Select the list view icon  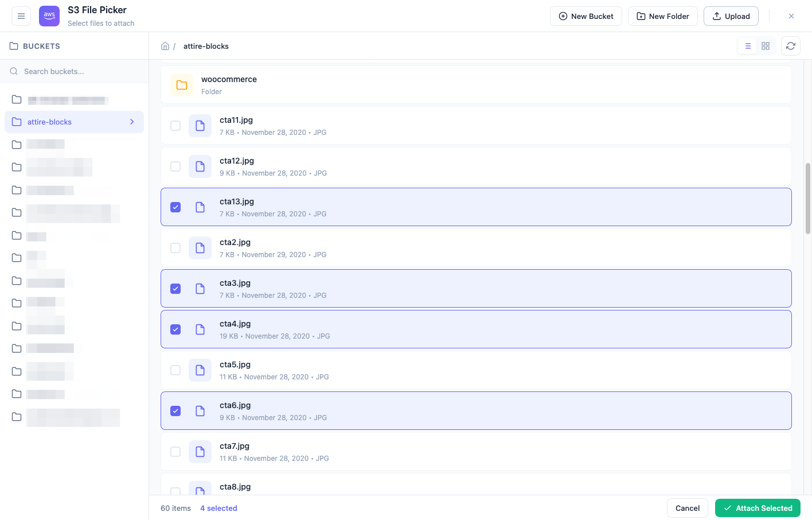tap(748, 45)
